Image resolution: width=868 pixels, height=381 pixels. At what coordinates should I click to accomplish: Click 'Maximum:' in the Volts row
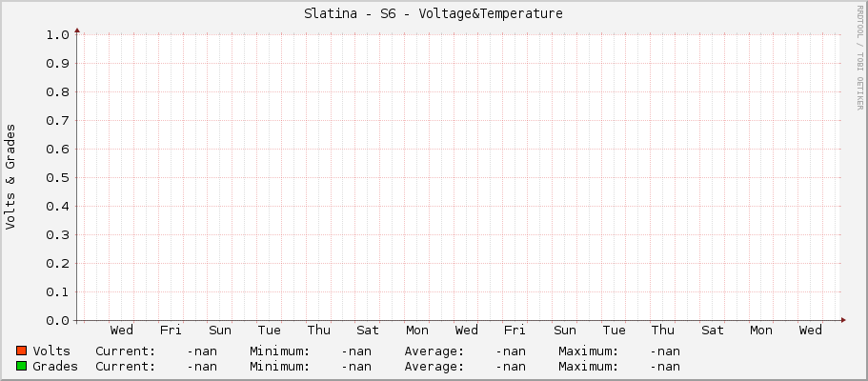pyautogui.click(x=589, y=351)
